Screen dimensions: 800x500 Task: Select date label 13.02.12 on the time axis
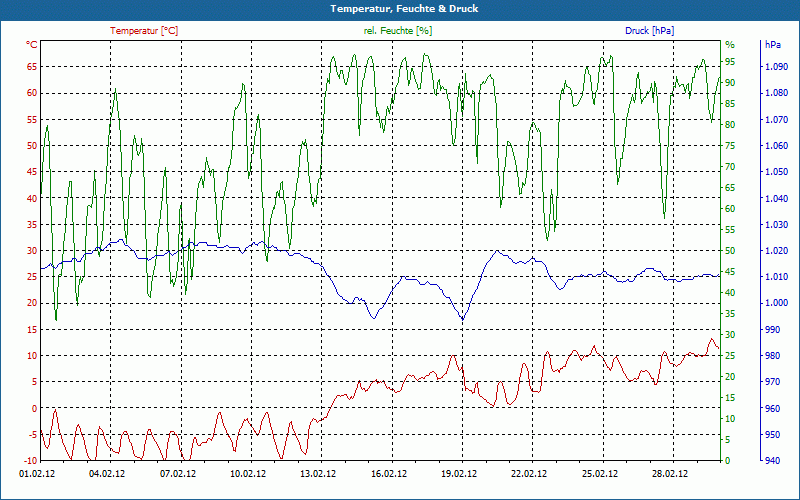click(x=318, y=474)
